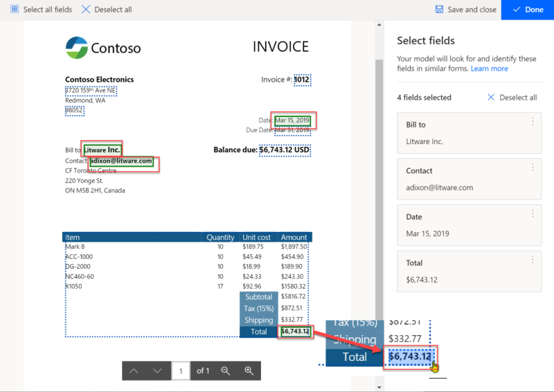The image size is (554, 392).
Task: Open the Bill to field options menu
Action: click(x=533, y=121)
